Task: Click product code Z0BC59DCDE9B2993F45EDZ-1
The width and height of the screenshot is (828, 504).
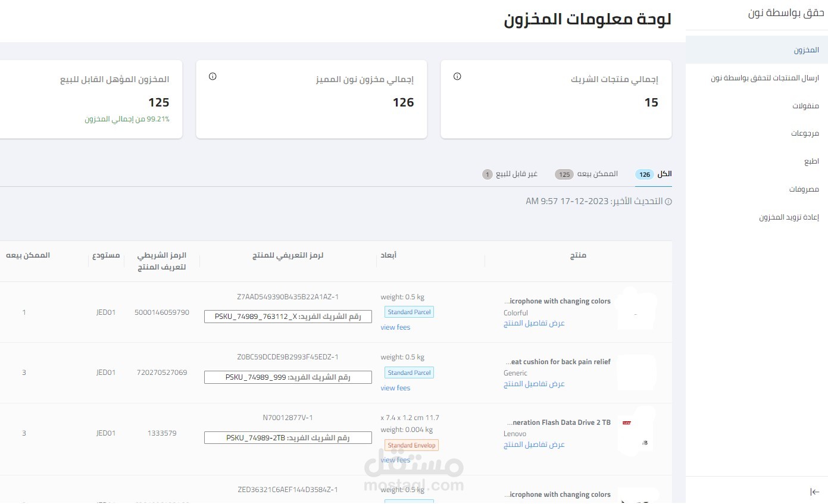Action: 288,357
